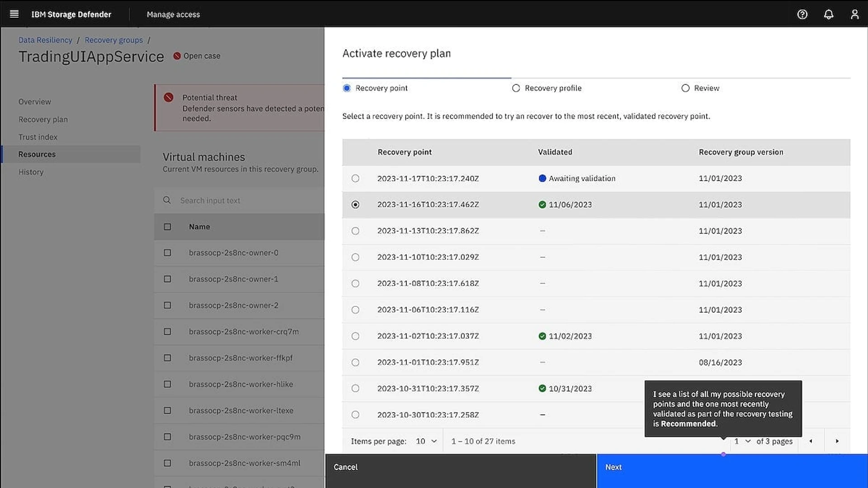Check brassocp-2s8nc-owner-0 checkbox

168,253
